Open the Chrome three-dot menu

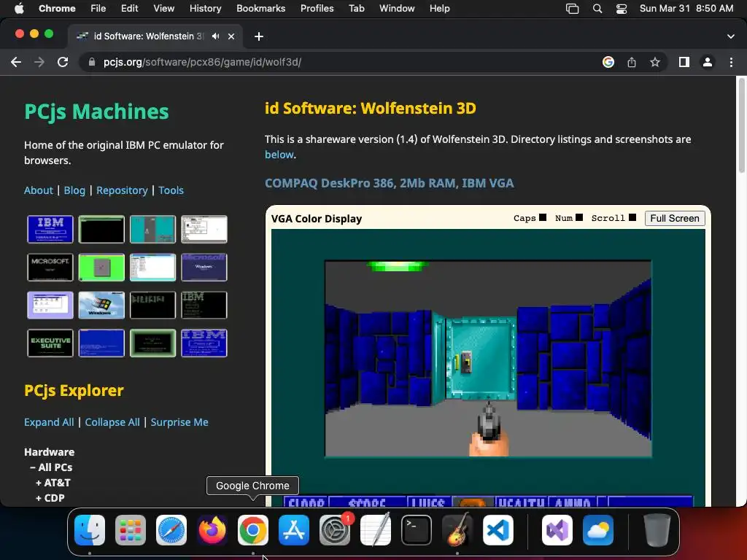click(x=731, y=62)
